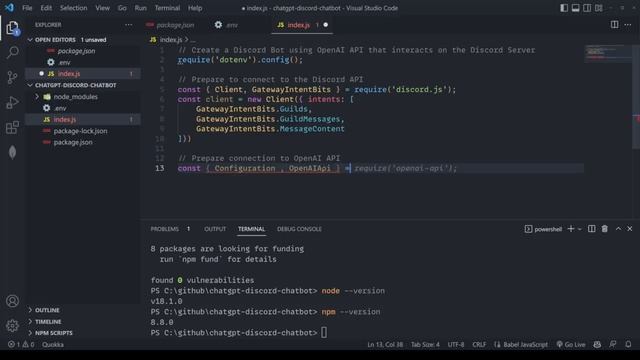Image resolution: width=640 pixels, height=360 pixels.
Task: Switch to the Output panel tab
Action: [x=215, y=229]
